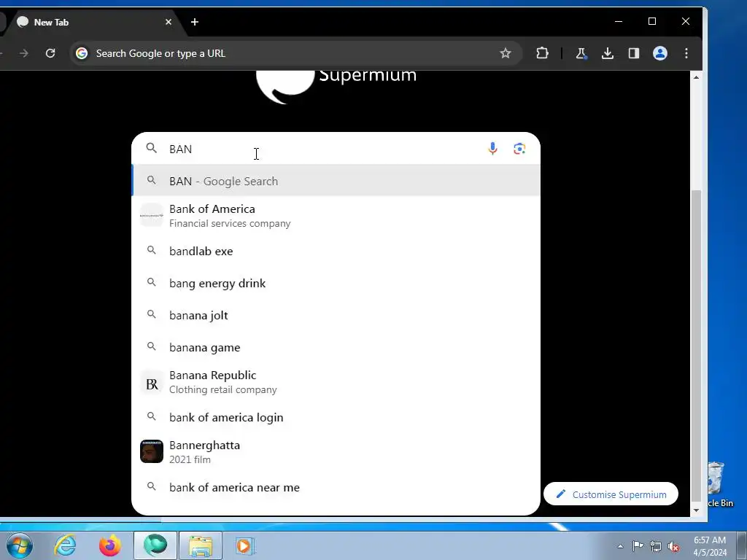The width and height of the screenshot is (747, 560).
Task: Open Windows Explorer folder in taskbar
Action: click(x=201, y=545)
